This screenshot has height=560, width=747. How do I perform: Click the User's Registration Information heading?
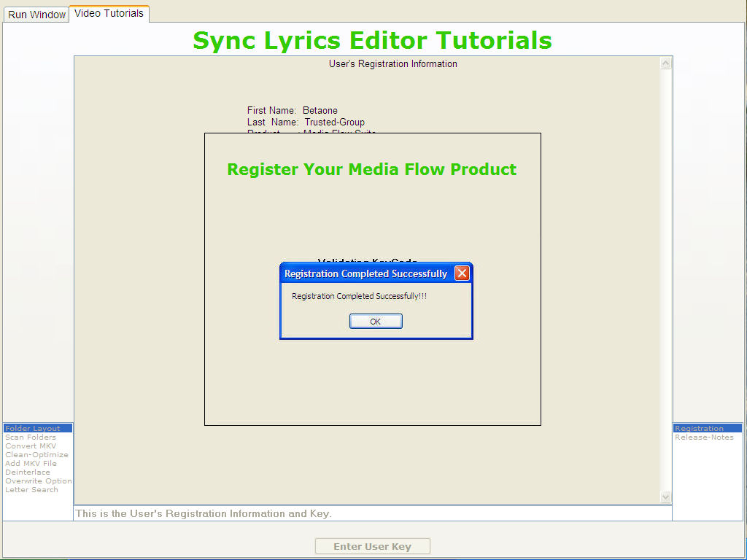point(393,64)
